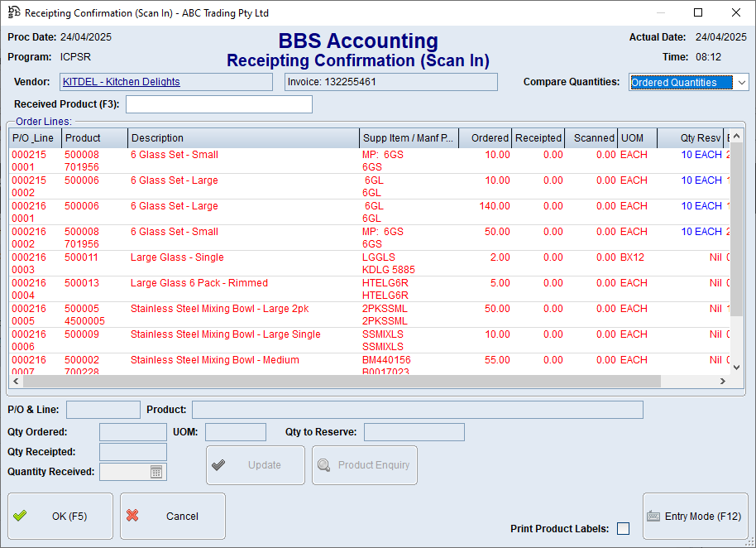The width and height of the screenshot is (756, 548).
Task: Click the magnifier icon on Product Enquiry
Action: coord(324,465)
